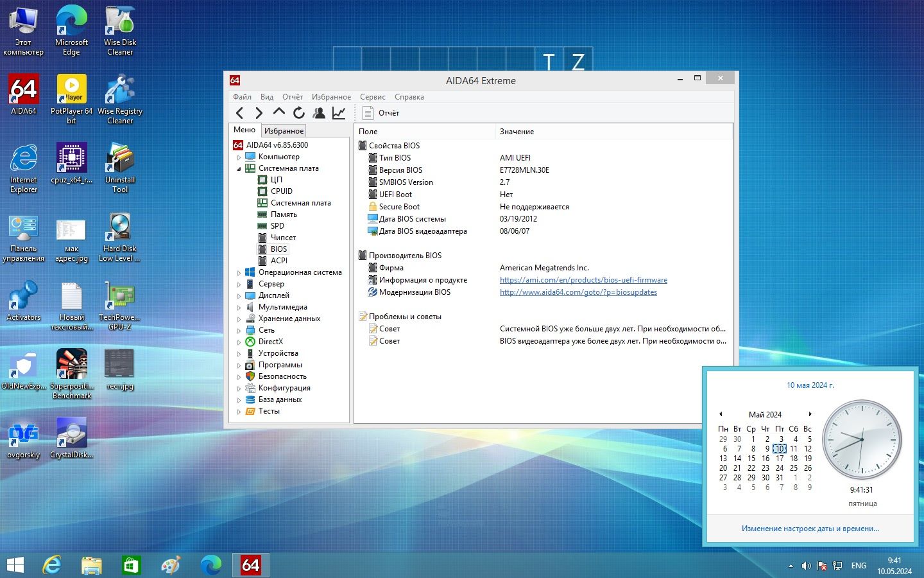Screen dimensions: 924x578
Task: Open TechPowerUp GPU-Z desktop icon
Action: point(120,306)
